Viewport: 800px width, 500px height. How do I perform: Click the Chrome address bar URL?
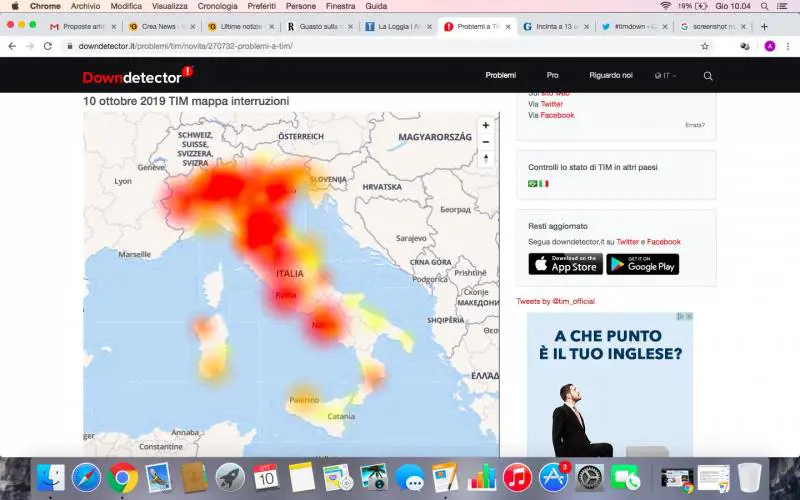pos(185,46)
